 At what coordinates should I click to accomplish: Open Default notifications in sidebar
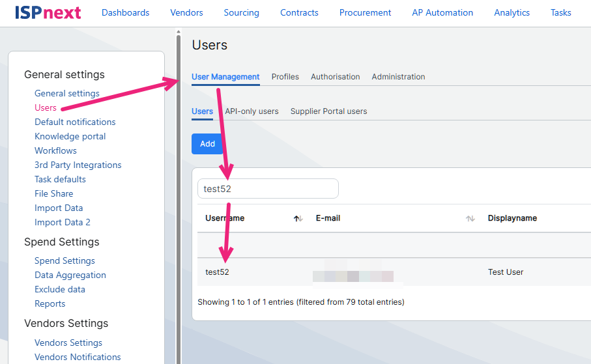point(75,122)
